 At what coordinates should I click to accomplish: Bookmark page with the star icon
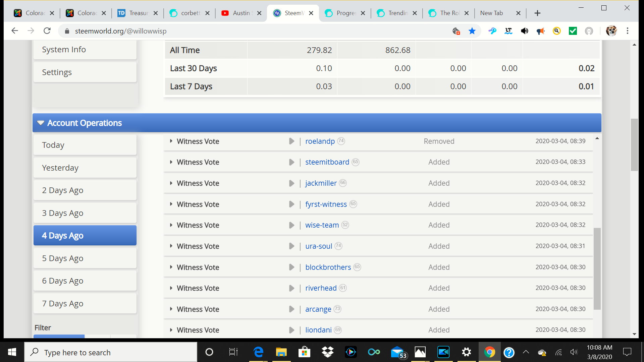(x=472, y=31)
